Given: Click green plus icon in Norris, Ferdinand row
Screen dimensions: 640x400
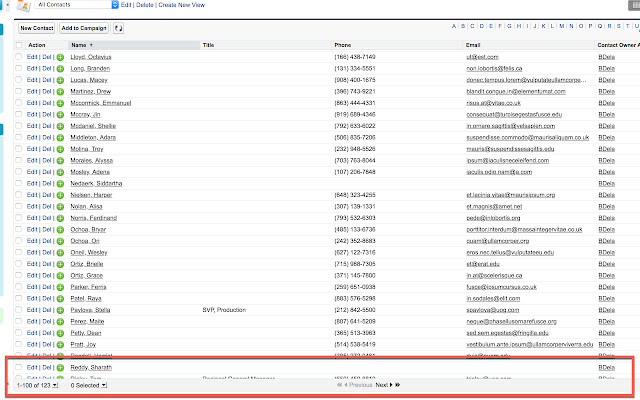Looking at the screenshot, I should point(60,218).
